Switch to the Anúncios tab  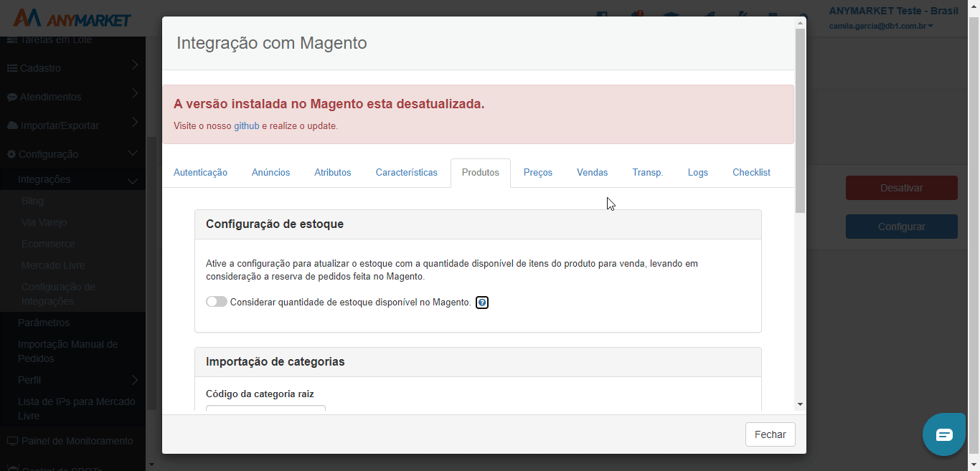click(271, 173)
